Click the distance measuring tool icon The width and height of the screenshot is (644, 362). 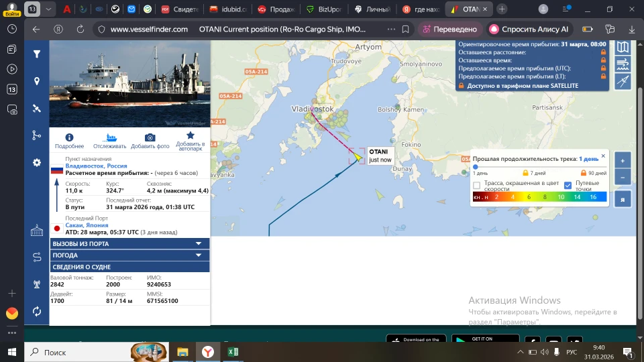pyautogui.click(x=623, y=81)
